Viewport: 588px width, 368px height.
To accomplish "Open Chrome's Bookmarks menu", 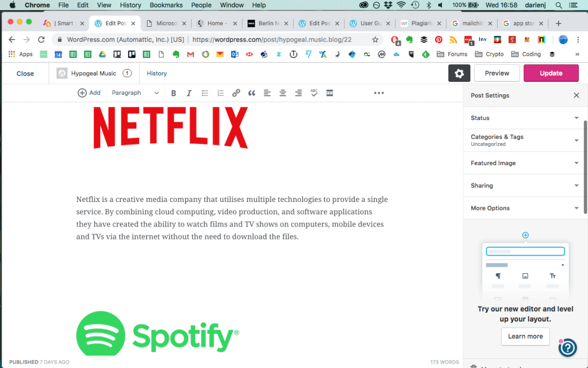I will (166, 5).
